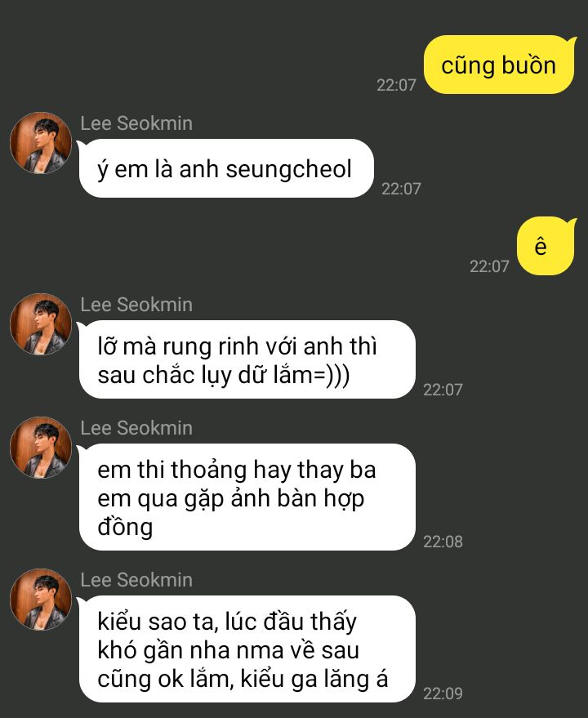Tap avatar beside "ý em là anh seungcheol"
Screen dimensions: 588x718
[41, 143]
